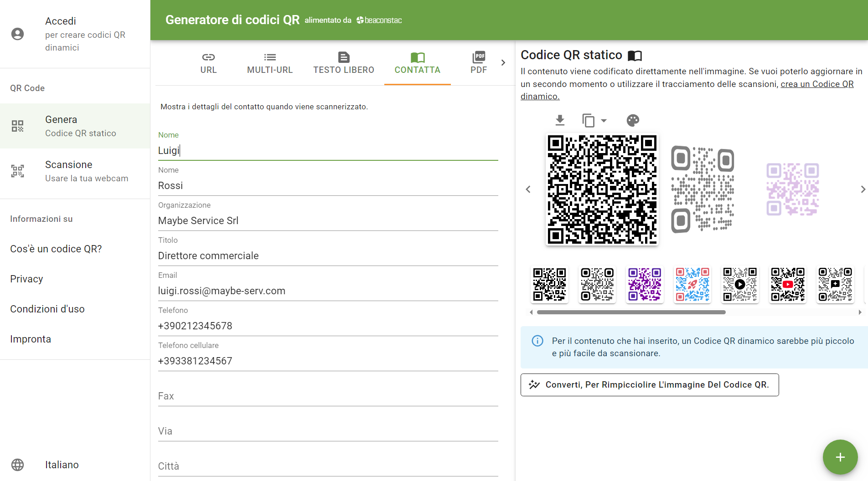Switch to the URL tab
The width and height of the screenshot is (868, 481).
point(208,63)
